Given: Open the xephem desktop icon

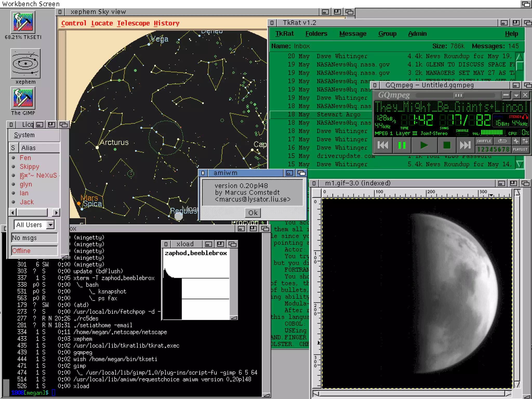Looking at the screenshot, I should (x=25, y=64).
